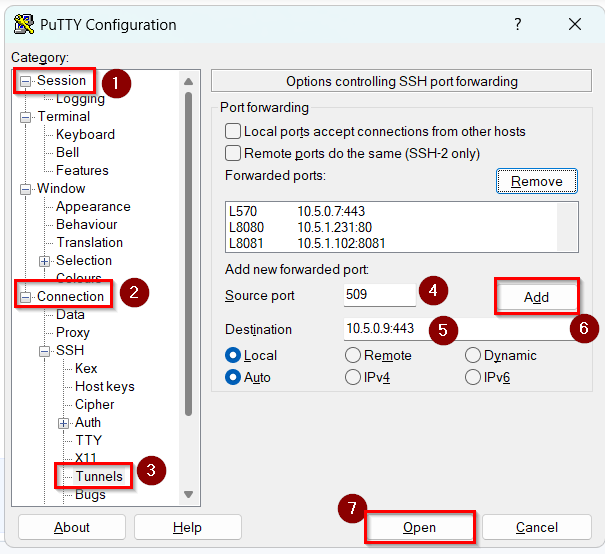Click the Forwarded ports list scrollbar
Screen dimensions: 605x554
coord(567,227)
